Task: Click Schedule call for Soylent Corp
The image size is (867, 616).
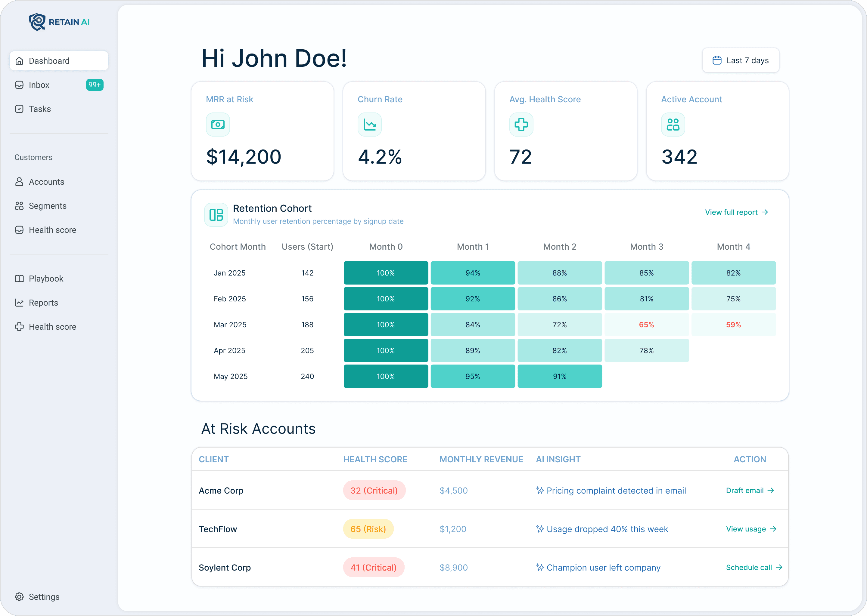Action: (754, 568)
